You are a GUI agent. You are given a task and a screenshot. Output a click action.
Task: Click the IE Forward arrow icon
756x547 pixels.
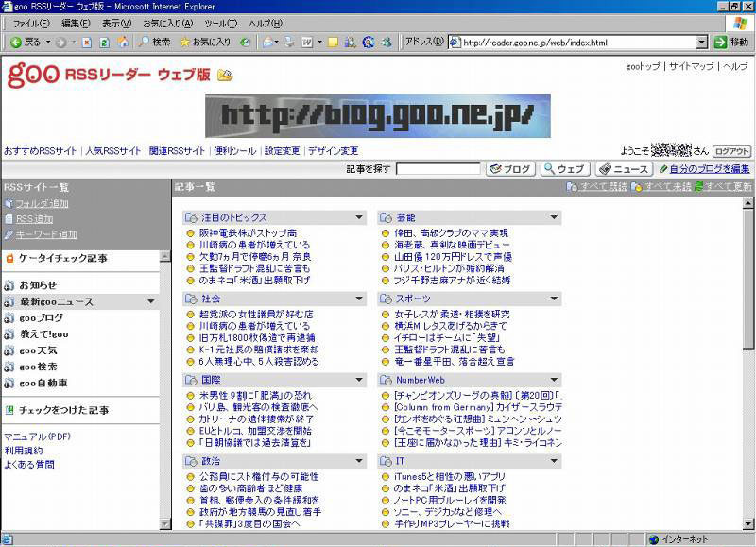pos(60,43)
